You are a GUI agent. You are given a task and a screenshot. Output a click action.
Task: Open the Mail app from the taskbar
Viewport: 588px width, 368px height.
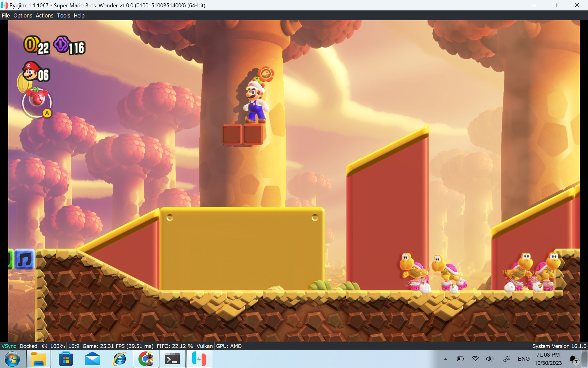92,358
